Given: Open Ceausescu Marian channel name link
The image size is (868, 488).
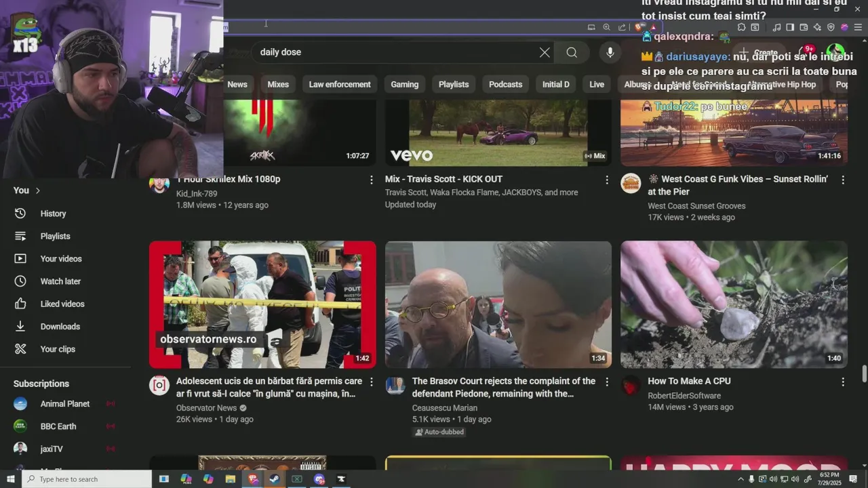Looking at the screenshot, I should pyautogui.click(x=445, y=408).
